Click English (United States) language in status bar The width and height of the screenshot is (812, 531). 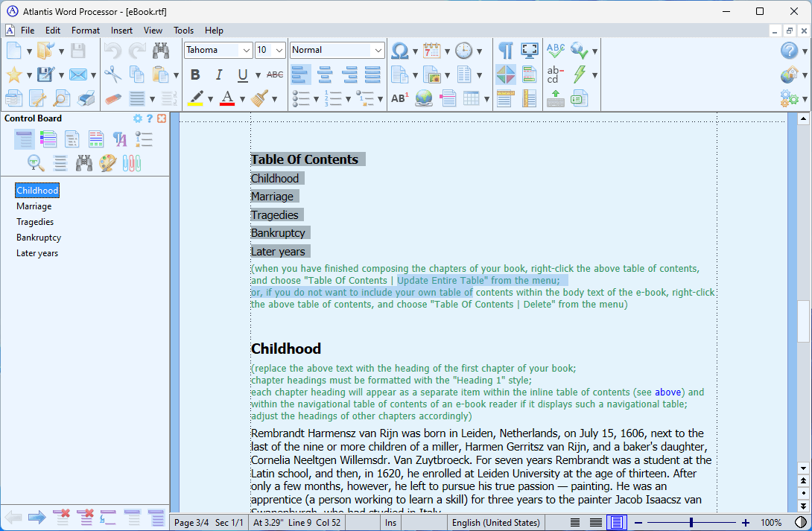click(x=495, y=523)
